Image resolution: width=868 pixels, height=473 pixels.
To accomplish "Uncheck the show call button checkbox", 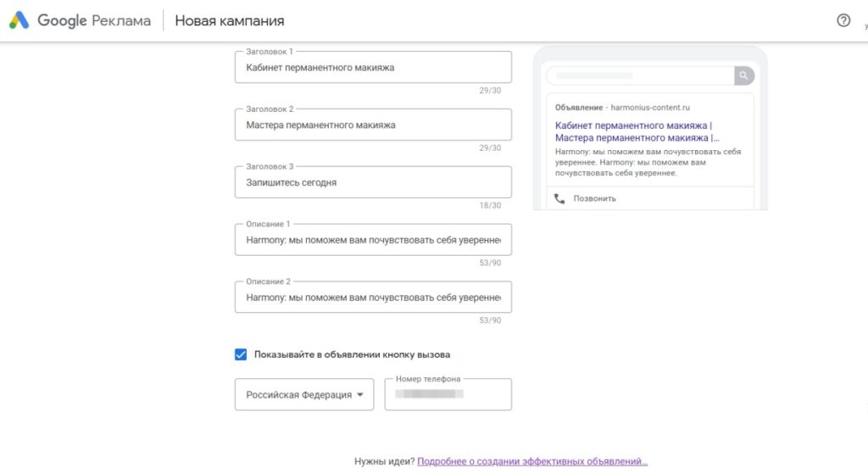I will (x=241, y=354).
